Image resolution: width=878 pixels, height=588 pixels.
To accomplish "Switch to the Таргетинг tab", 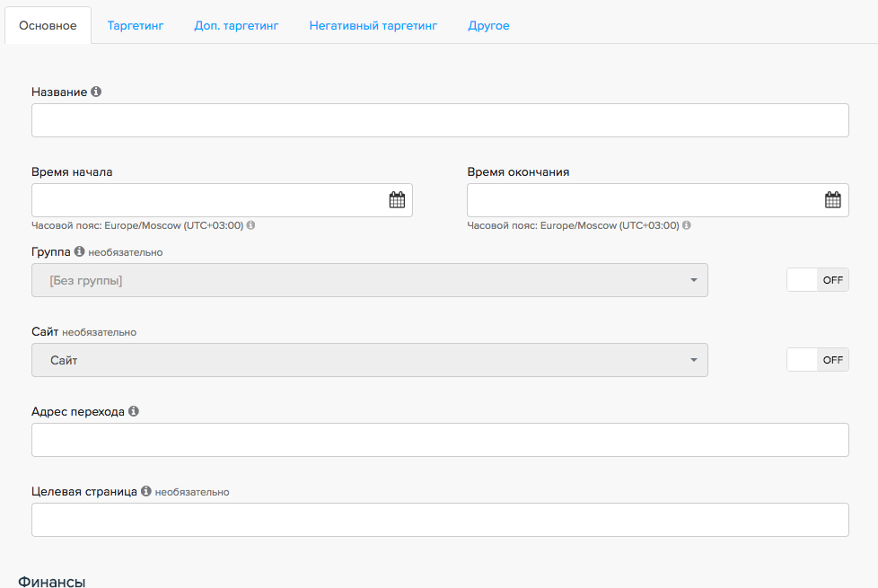I will [136, 26].
